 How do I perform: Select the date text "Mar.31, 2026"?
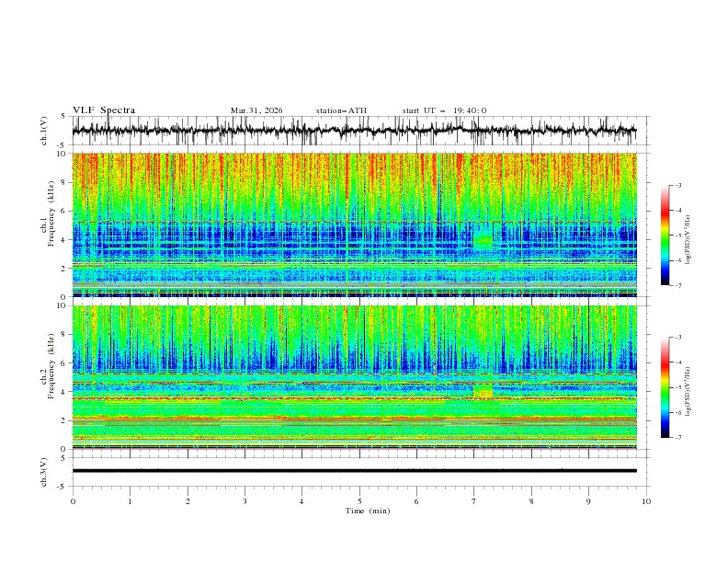[256, 110]
